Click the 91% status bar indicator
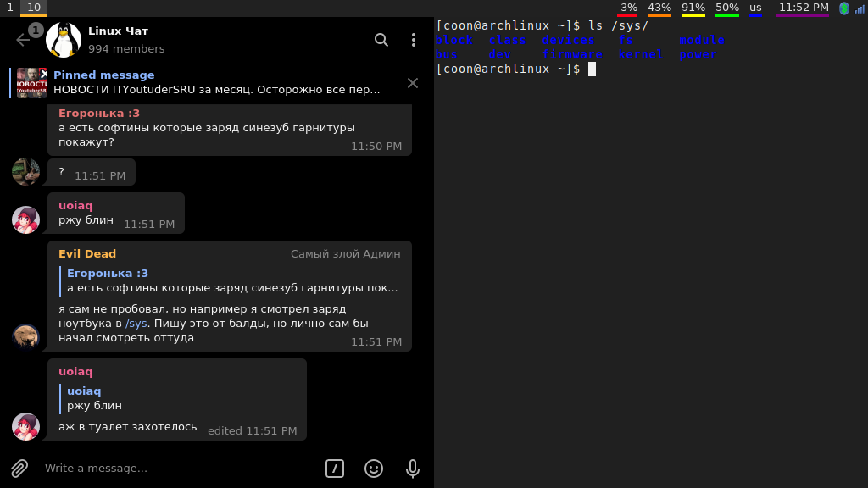The image size is (868, 488). pyautogui.click(x=693, y=8)
